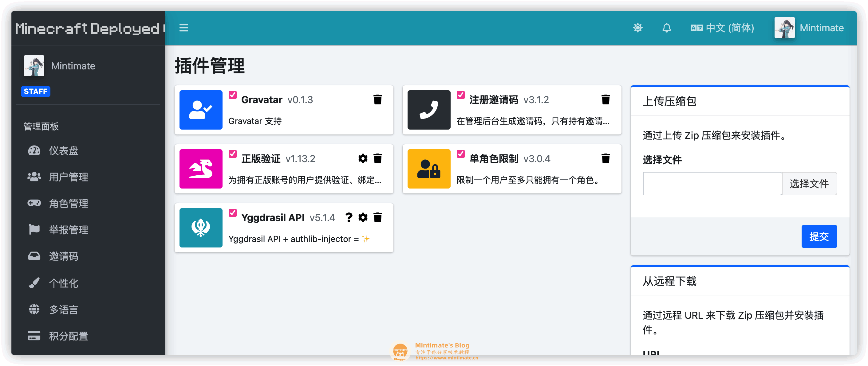The width and height of the screenshot is (868, 366).
Task: Click the STAFF badge
Action: [35, 91]
